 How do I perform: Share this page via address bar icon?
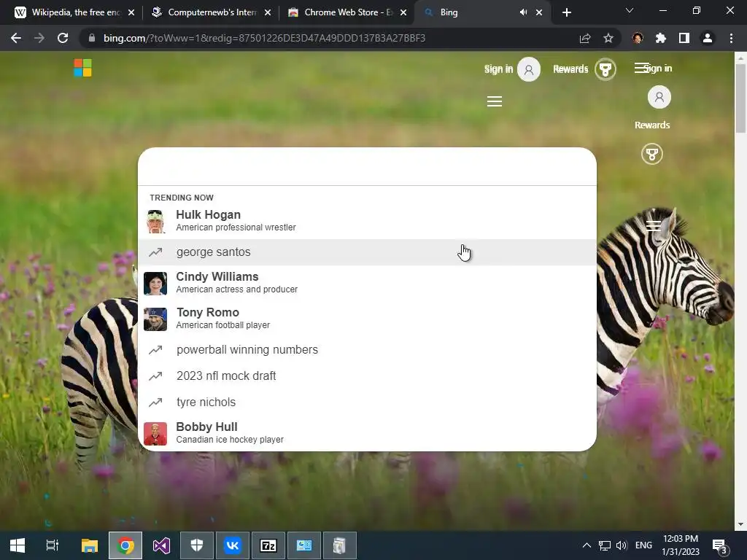[584, 38]
